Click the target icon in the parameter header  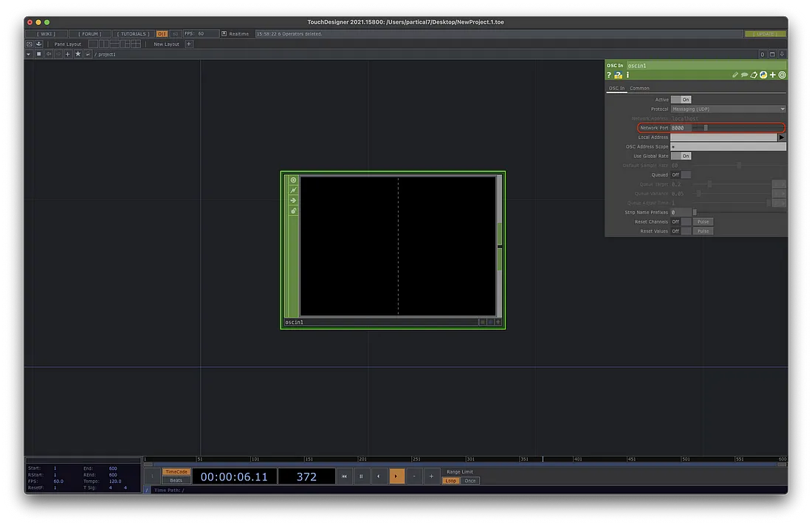782,75
